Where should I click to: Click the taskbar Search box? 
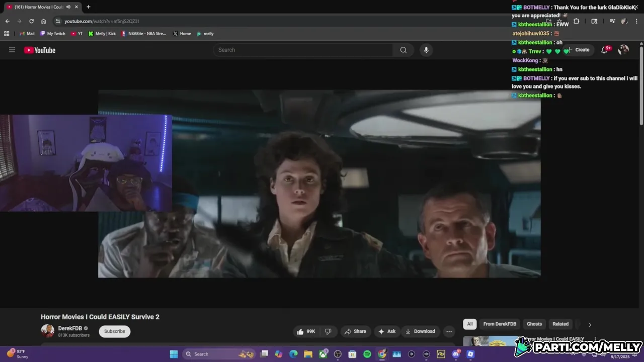[x=219, y=354]
